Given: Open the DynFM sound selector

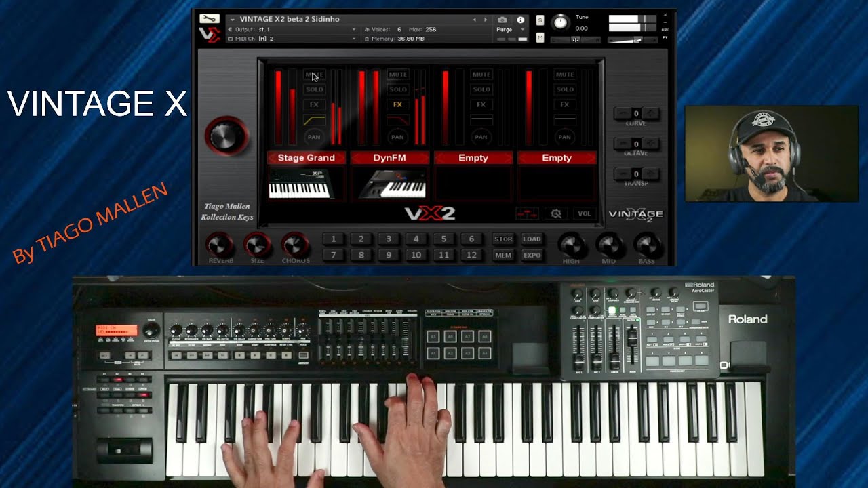Looking at the screenshot, I should point(390,158).
